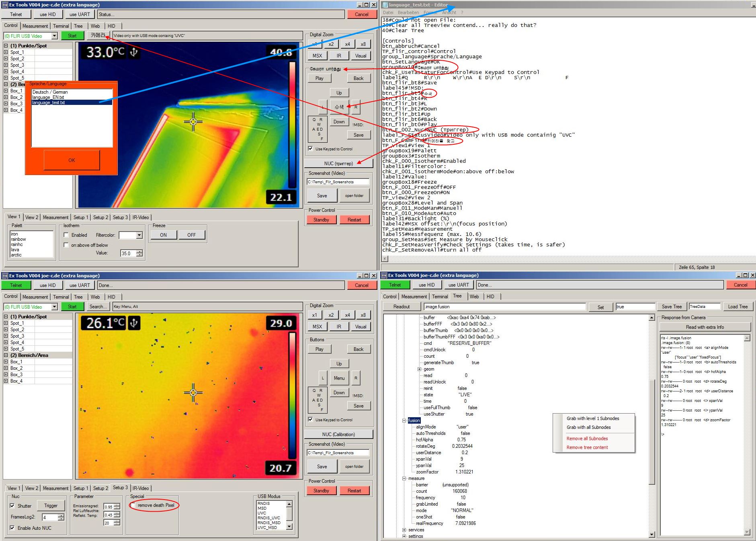
Task: Uncheck Enable Auto NUC
Action: click(12, 528)
